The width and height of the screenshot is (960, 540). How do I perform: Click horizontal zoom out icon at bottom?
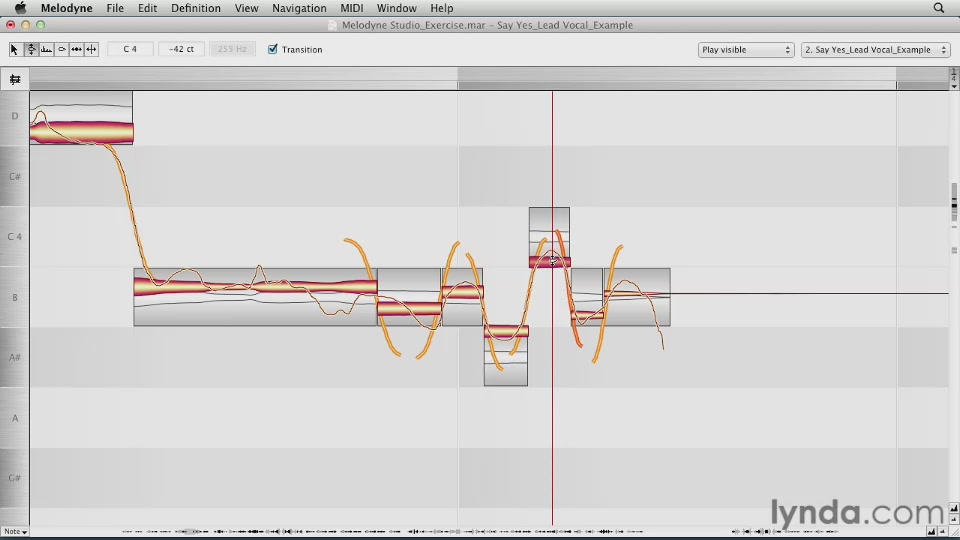click(943, 531)
